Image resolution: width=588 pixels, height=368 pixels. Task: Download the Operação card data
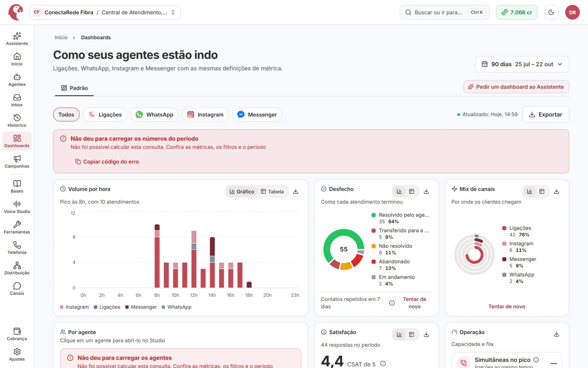(556, 334)
